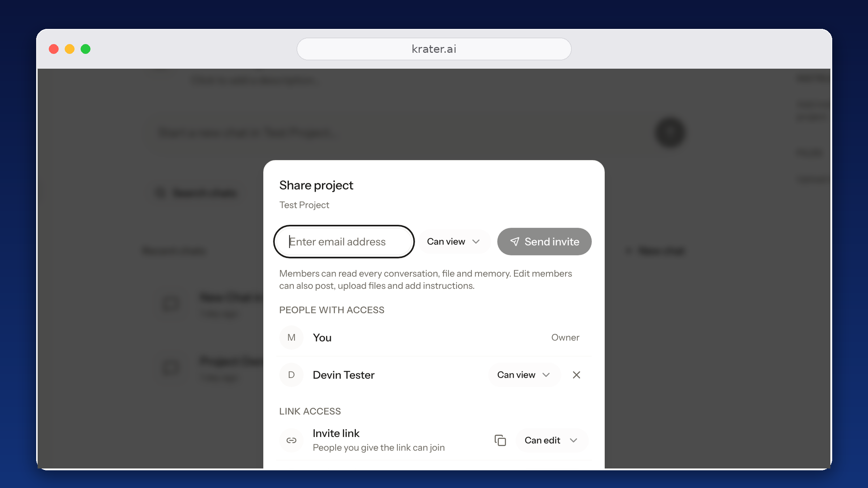Image resolution: width=868 pixels, height=488 pixels.
Task: Click the krater.ai address bar
Action: [434, 49]
